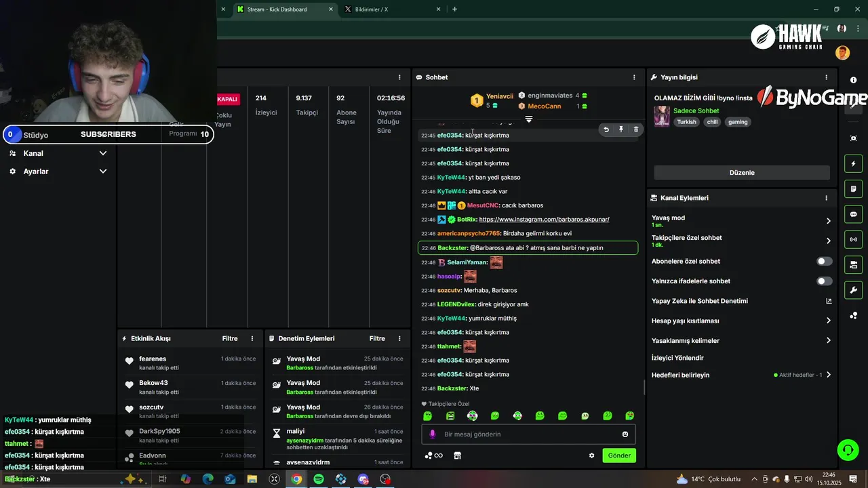Viewport: 868px width, 488px height.
Task: Open the external link icon for Yapay Zeka denetimi
Action: click(828, 301)
